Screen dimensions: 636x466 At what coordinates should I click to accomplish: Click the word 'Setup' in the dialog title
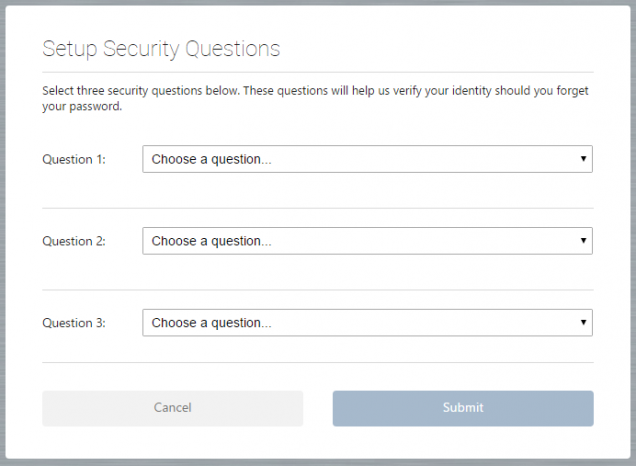pos(68,48)
